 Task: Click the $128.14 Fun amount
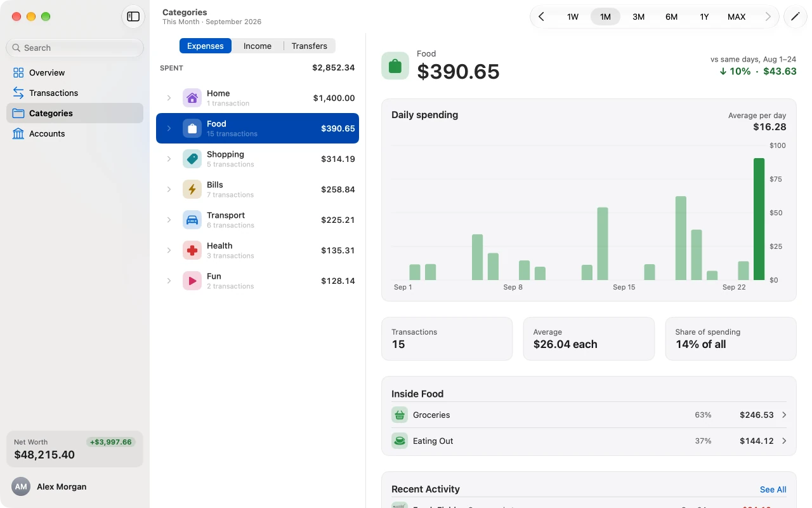click(x=337, y=281)
